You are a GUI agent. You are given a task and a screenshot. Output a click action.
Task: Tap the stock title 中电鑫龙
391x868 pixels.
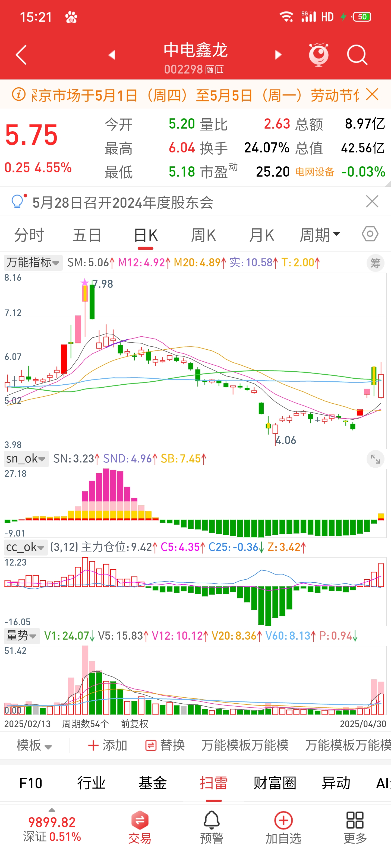point(196,50)
